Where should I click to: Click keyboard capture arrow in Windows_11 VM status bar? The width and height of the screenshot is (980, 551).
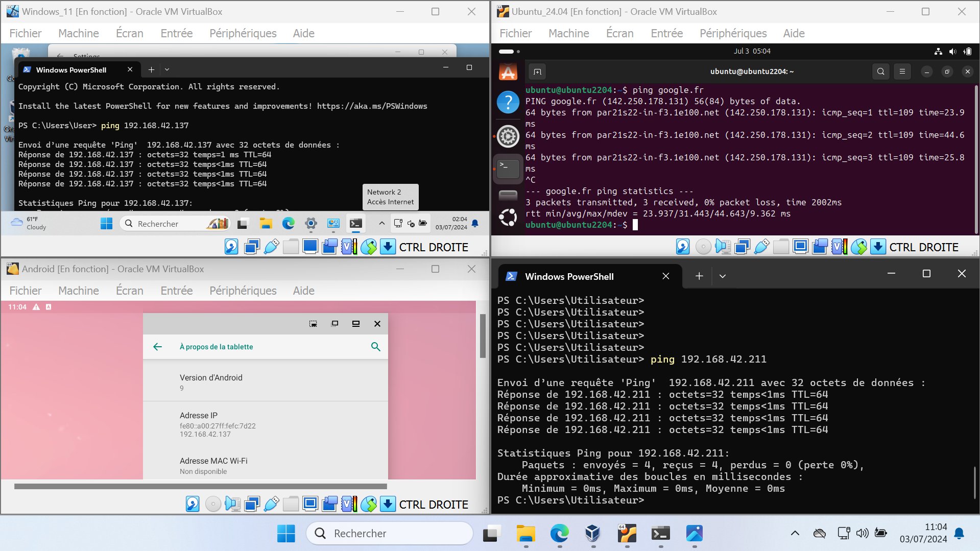(388, 247)
